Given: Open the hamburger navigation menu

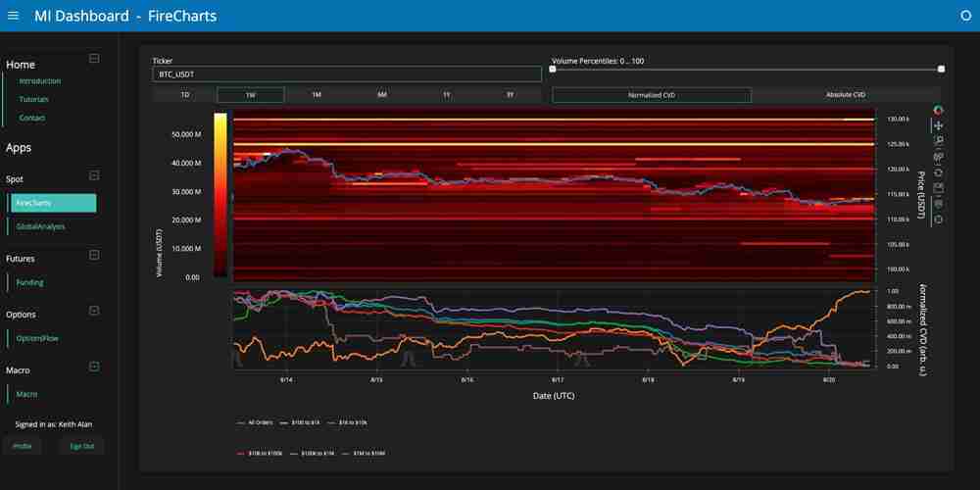Looking at the screenshot, I should click(x=13, y=16).
